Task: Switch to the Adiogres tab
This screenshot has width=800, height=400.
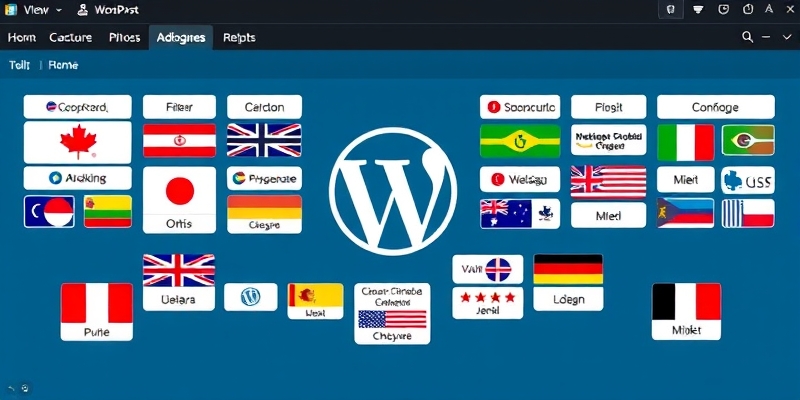Action: click(x=181, y=38)
